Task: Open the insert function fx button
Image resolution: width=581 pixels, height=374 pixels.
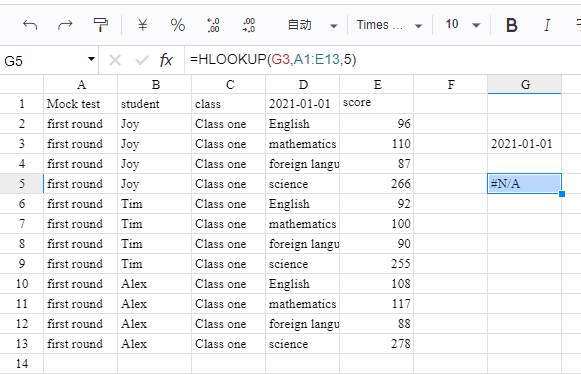Action: click(x=166, y=60)
